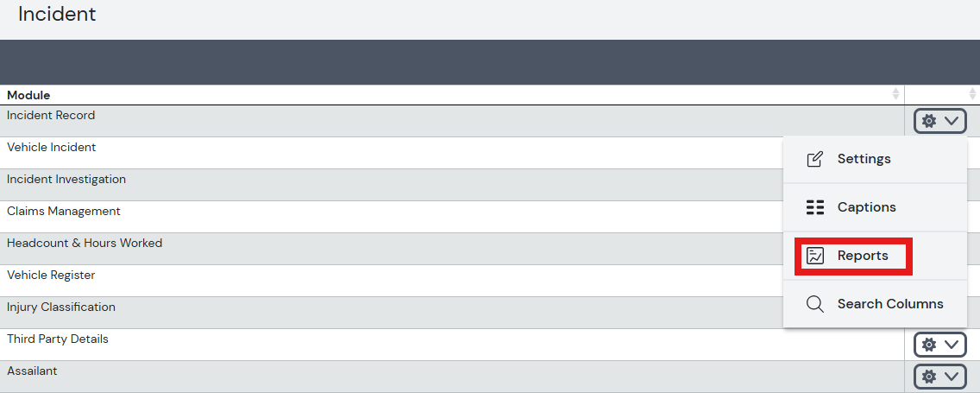The width and height of the screenshot is (980, 393).
Task: Click the Settings pencil-edit icon
Action: coord(815,159)
